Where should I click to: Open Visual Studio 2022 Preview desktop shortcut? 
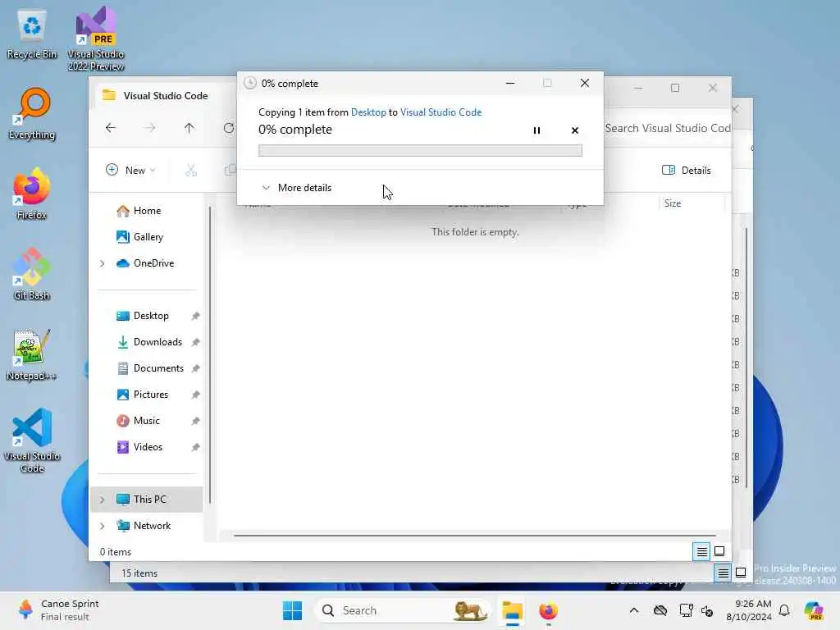(x=96, y=39)
